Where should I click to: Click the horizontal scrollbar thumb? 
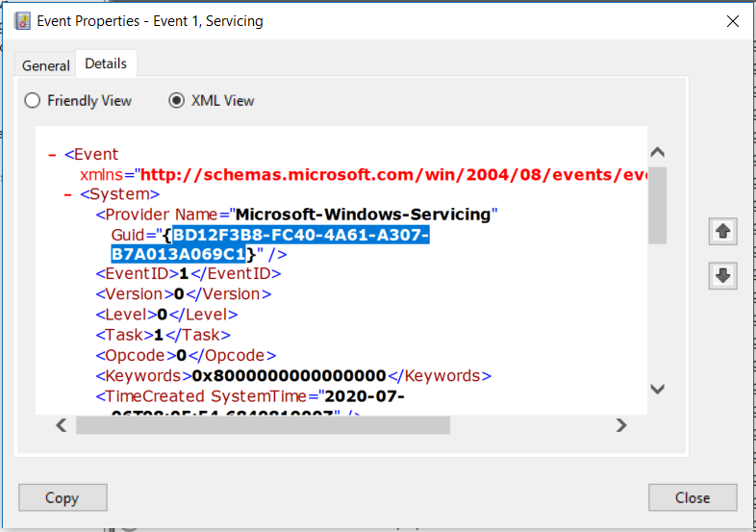[264, 425]
